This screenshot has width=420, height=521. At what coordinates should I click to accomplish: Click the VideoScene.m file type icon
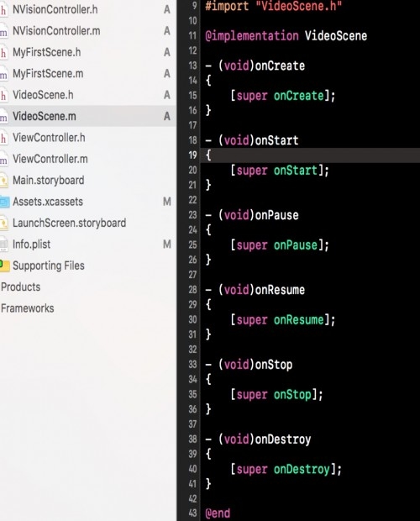click(x=3, y=117)
